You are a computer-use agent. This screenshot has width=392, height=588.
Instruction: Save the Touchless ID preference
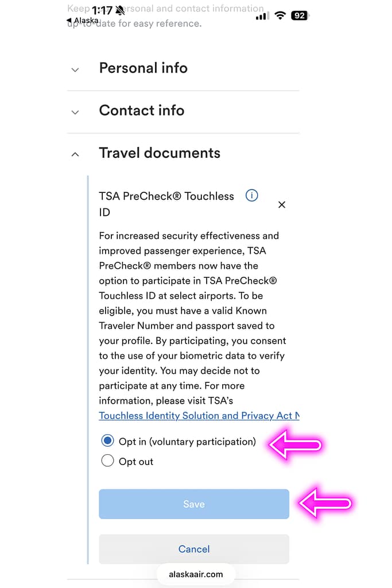(194, 504)
